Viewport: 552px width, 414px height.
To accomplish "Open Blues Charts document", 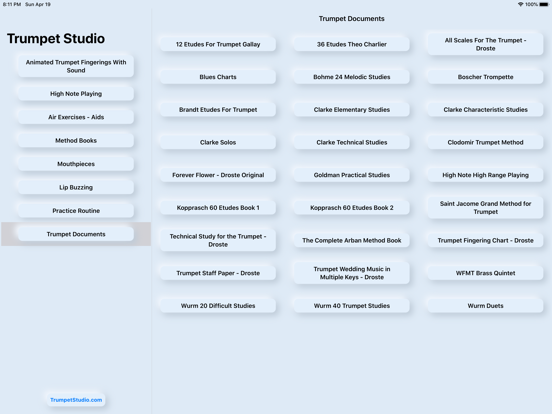I will click(x=218, y=77).
